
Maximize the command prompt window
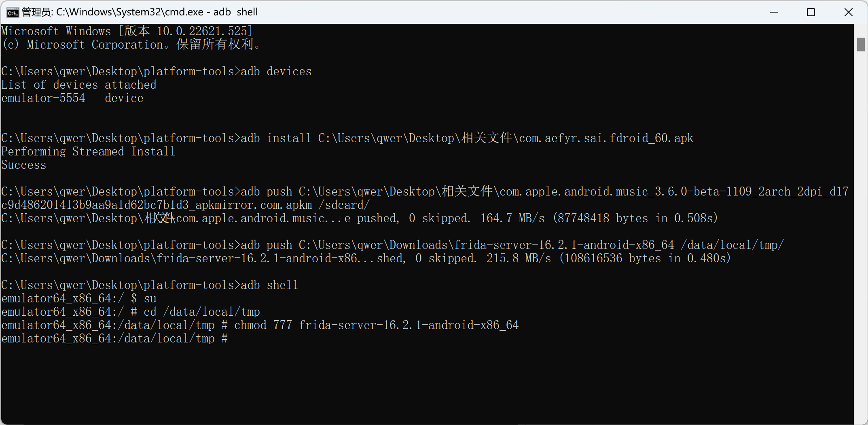coord(811,12)
